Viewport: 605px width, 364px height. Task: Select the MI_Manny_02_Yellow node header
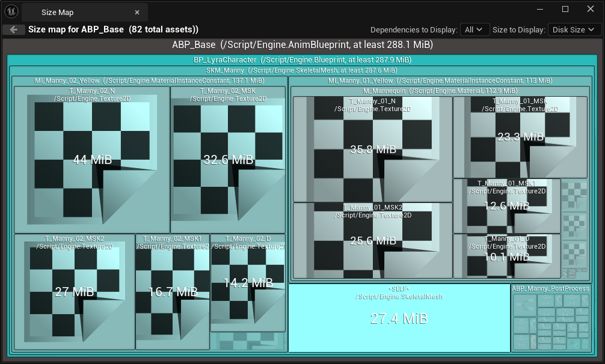point(150,80)
